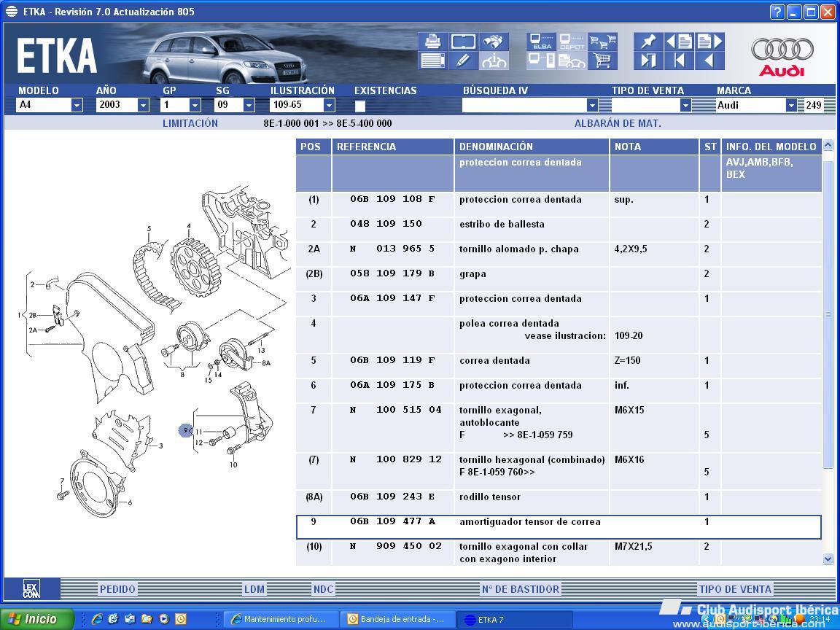
Task: Select the rodillo tensor row
Action: (559, 502)
